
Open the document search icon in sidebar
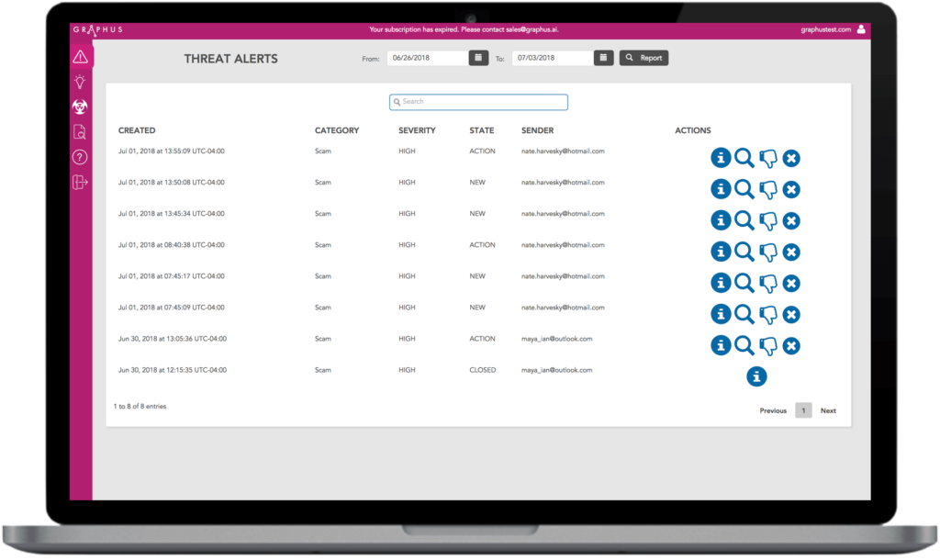(80, 132)
